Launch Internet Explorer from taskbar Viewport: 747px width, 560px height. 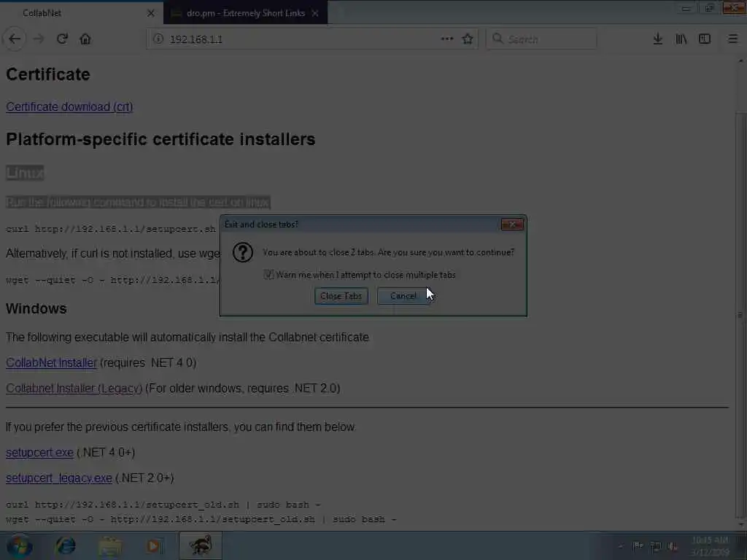pyautogui.click(x=65, y=545)
